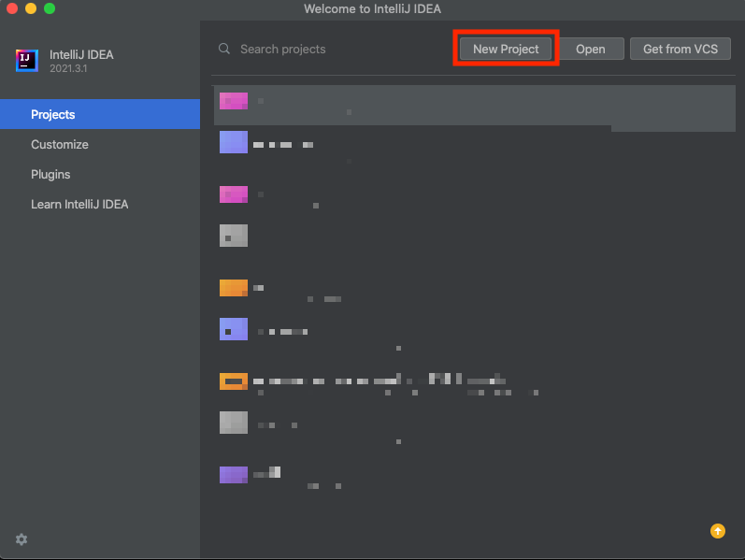This screenshot has width=745, height=560.
Task: Open Learn IntelliJ IDEA section
Action: coord(100,204)
